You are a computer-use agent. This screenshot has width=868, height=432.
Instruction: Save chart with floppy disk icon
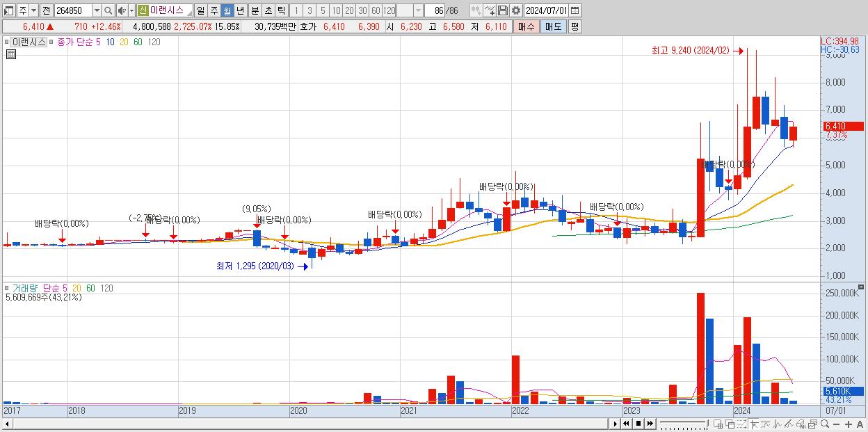coord(503,10)
